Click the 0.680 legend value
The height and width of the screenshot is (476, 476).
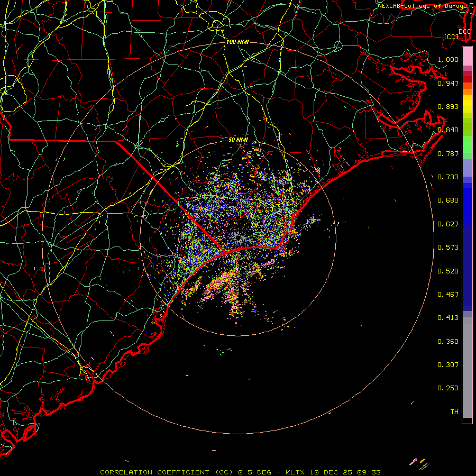pos(448,200)
